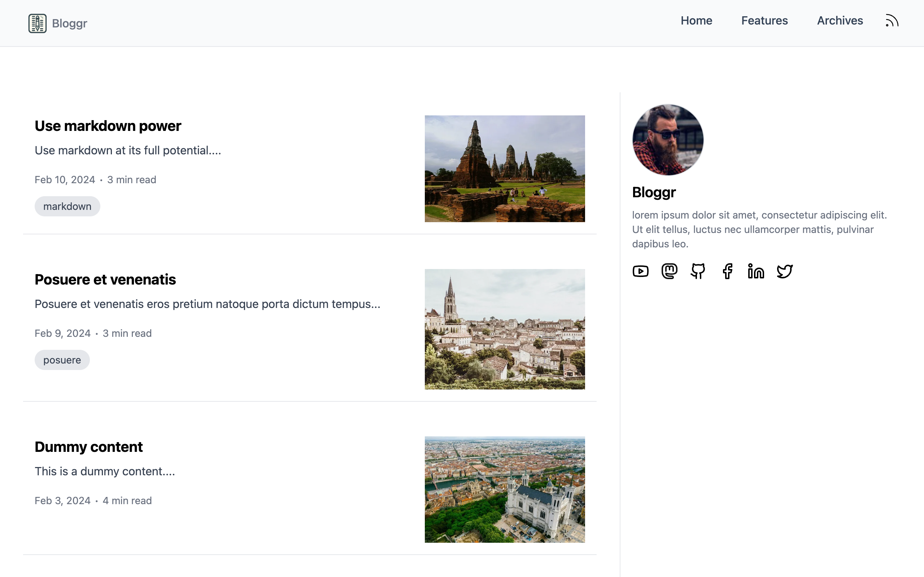This screenshot has height=577, width=924.
Task: Open 'Use markdown power' post title
Action: coord(108,126)
